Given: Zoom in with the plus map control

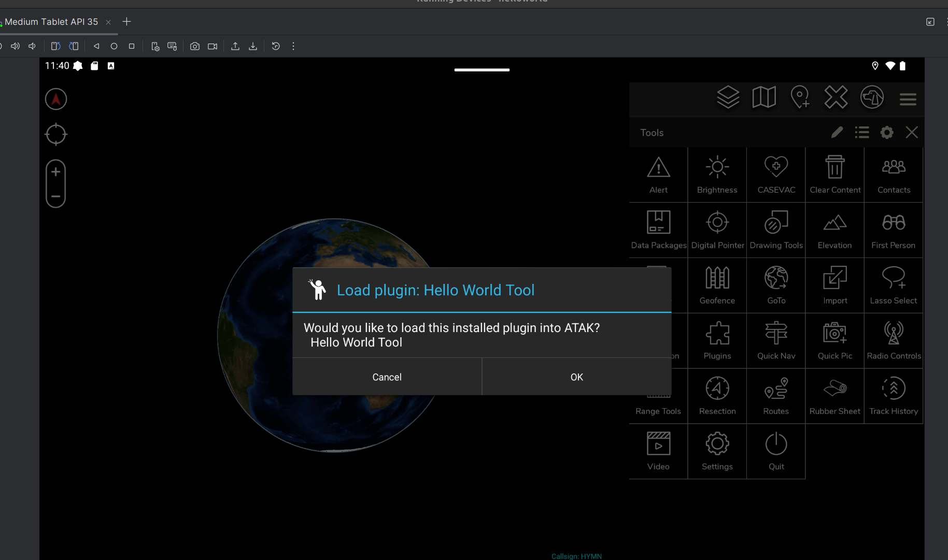Looking at the screenshot, I should pyautogui.click(x=56, y=172).
